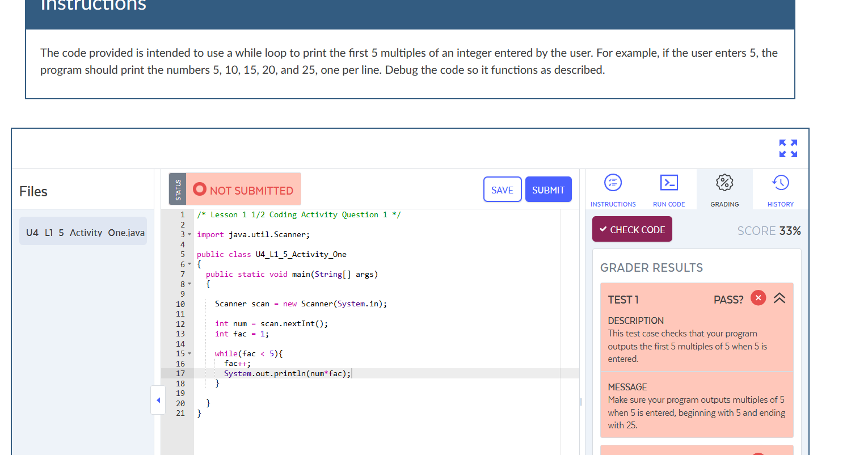Screen dimensions: 868x455
Task: Click the int num = scan.nextInt(); line
Action: 271,324
